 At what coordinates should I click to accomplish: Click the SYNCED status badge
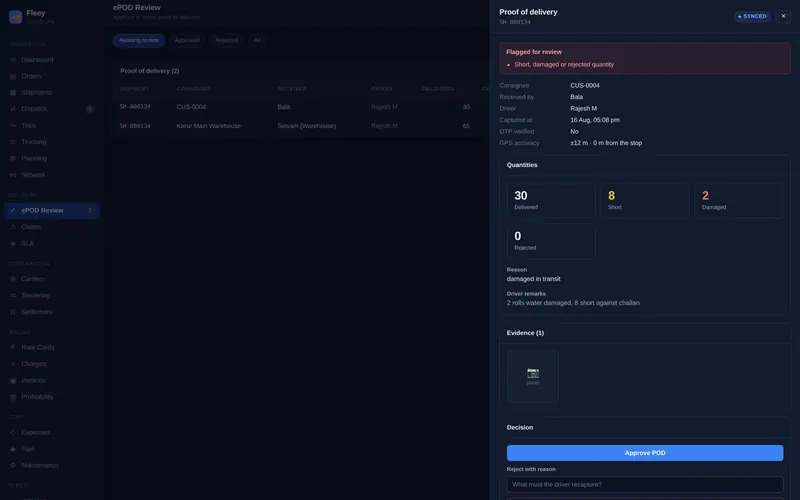tap(752, 16)
